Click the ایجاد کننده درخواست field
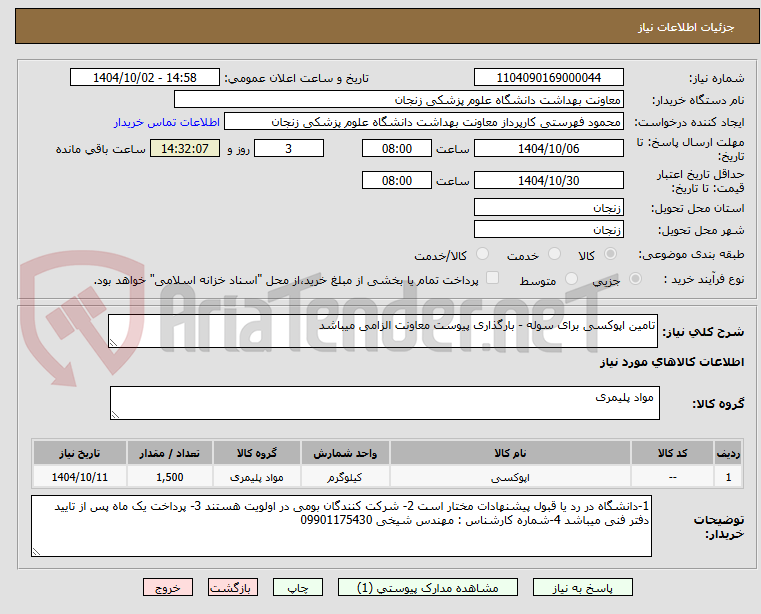The width and height of the screenshot is (761, 614). 424,122
